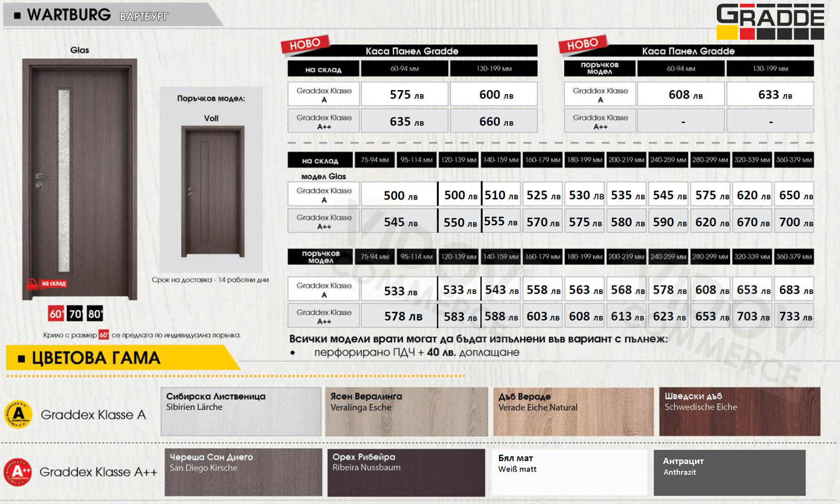
Task: Pick the Череша Сан Диего swatch
Action: coord(243,472)
